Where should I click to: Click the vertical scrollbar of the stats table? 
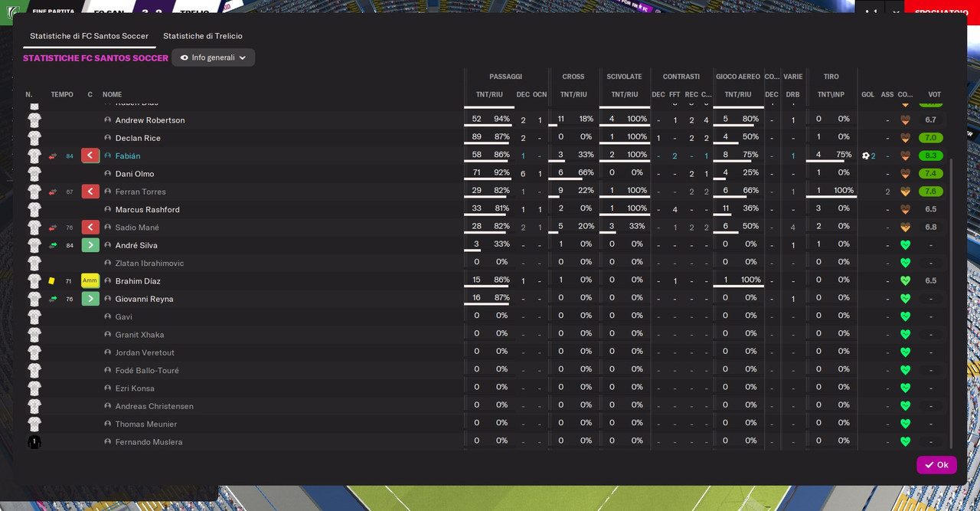pos(952,303)
